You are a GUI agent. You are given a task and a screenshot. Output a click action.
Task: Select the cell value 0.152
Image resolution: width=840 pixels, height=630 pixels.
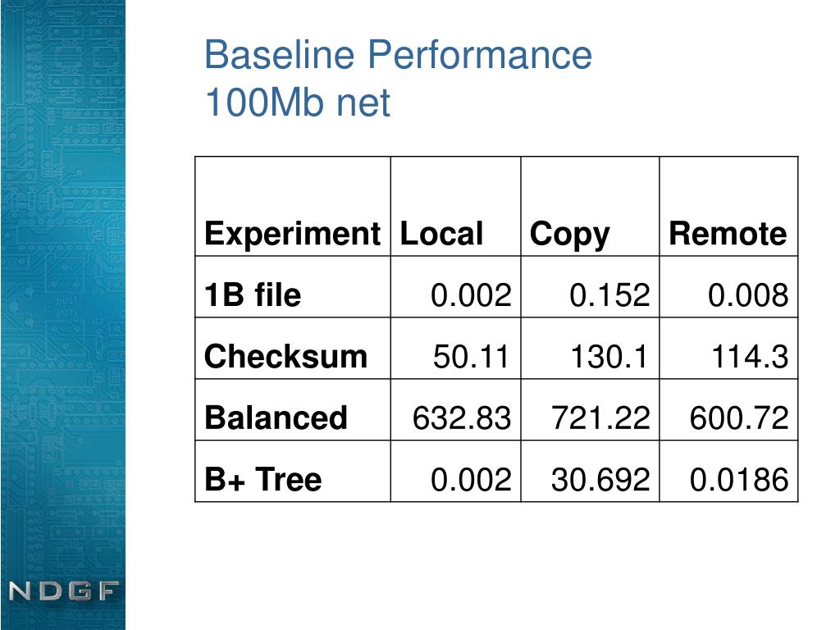point(609,295)
